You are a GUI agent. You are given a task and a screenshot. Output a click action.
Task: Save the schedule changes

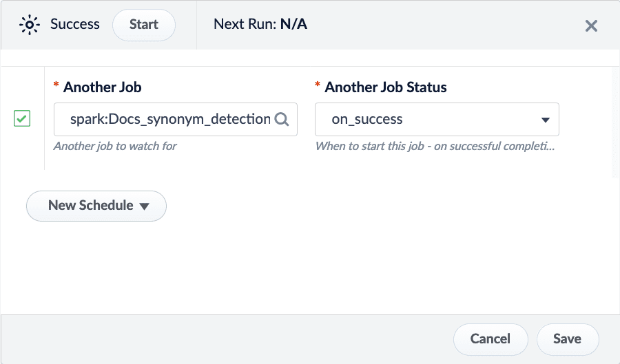point(567,339)
